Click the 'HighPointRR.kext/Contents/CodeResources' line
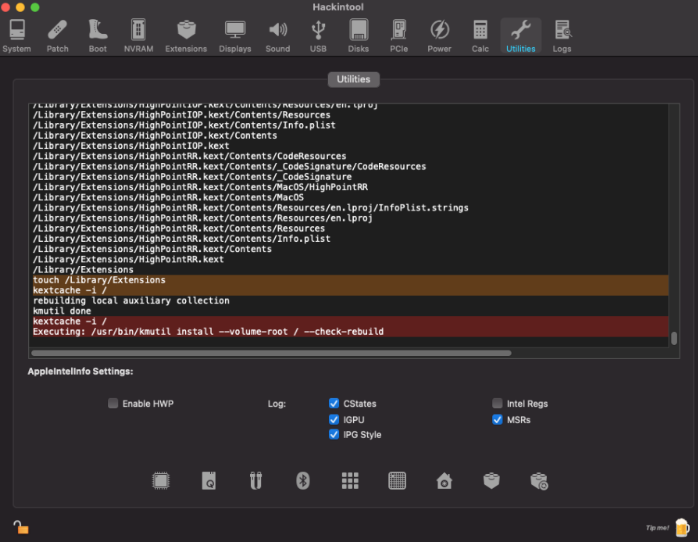698x542 pixels. tap(189, 156)
